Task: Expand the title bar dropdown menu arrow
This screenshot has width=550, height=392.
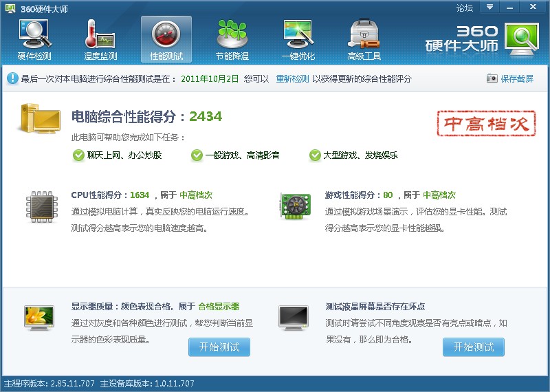Action: tap(489, 8)
